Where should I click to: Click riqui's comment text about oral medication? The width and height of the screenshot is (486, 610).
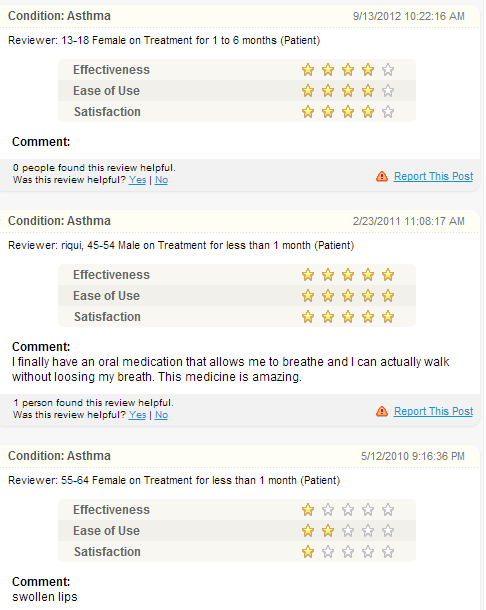(231, 369)
